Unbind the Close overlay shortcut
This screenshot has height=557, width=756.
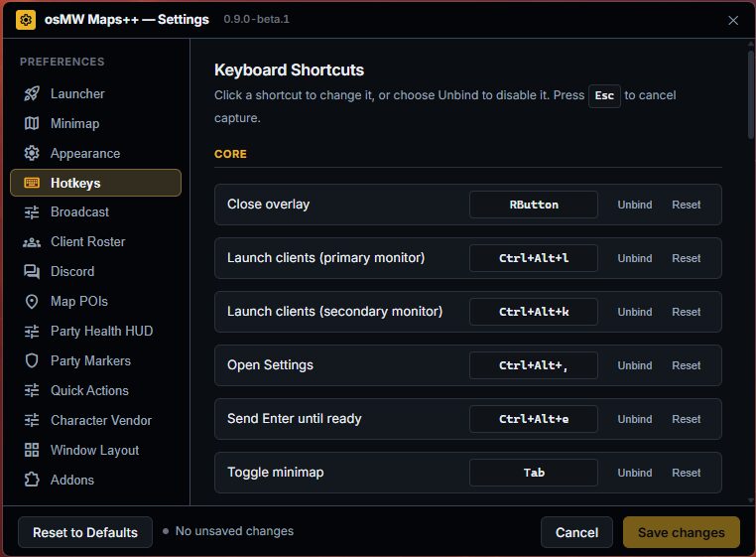[635, 205]
